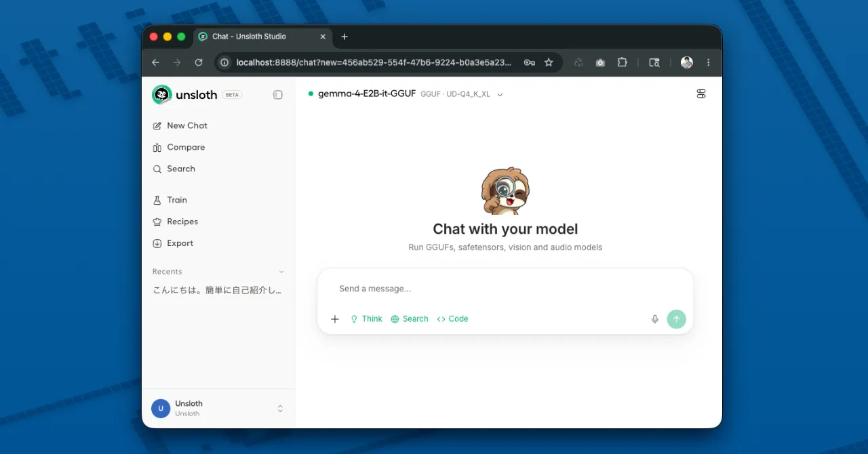
Task: Click the BETA badge
Action: point(232,95)
